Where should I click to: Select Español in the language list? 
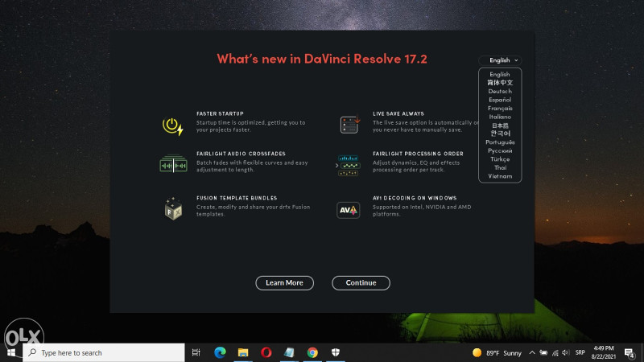point(500,100)
